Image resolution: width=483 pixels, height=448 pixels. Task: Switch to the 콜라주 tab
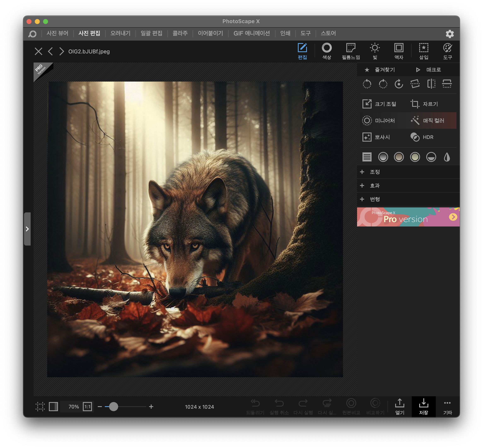click(180, 33)
